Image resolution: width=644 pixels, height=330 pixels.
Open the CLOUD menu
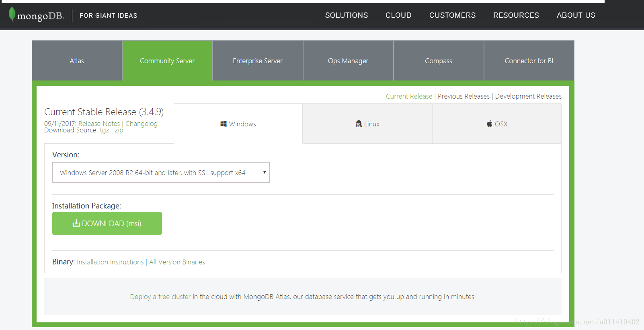click(x=398, y=15)
